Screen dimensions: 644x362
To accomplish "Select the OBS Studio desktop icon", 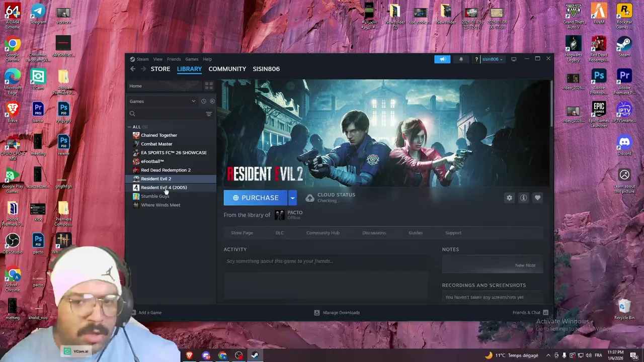I will [x=13, y=243].
